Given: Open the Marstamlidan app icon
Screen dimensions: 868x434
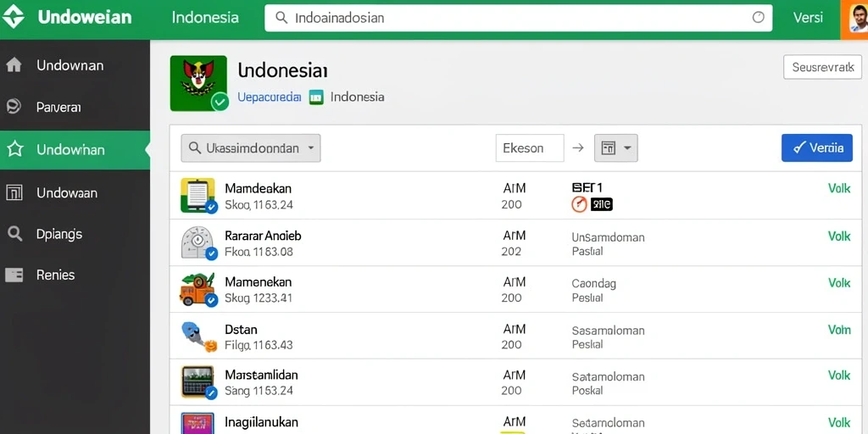Looking at the screenshot, I should 198,382.
